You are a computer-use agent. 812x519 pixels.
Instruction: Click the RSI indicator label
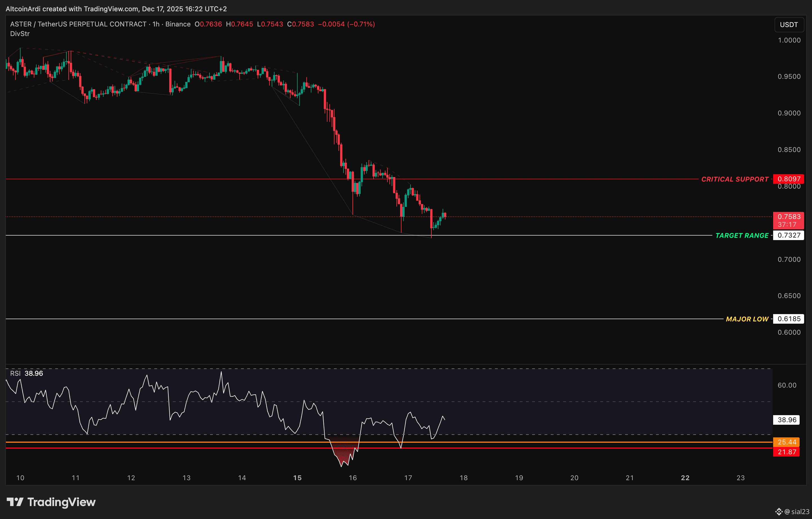click(x=15, y=373)
